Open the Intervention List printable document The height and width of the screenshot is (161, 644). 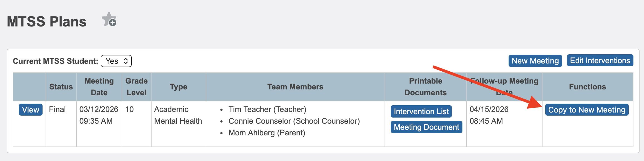click(x=421, y=111)
